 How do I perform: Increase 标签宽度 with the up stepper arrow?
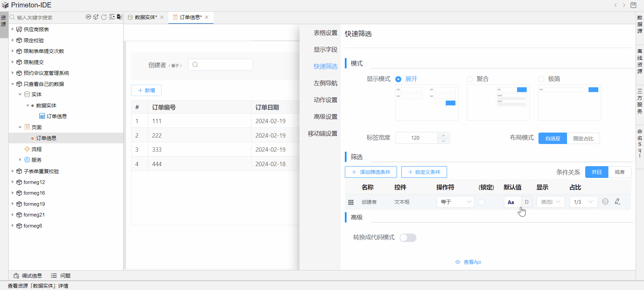(443, 135)
